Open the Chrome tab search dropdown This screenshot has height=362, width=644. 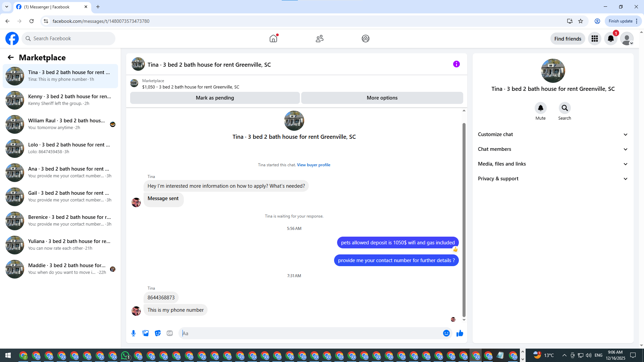click(7, 7)
